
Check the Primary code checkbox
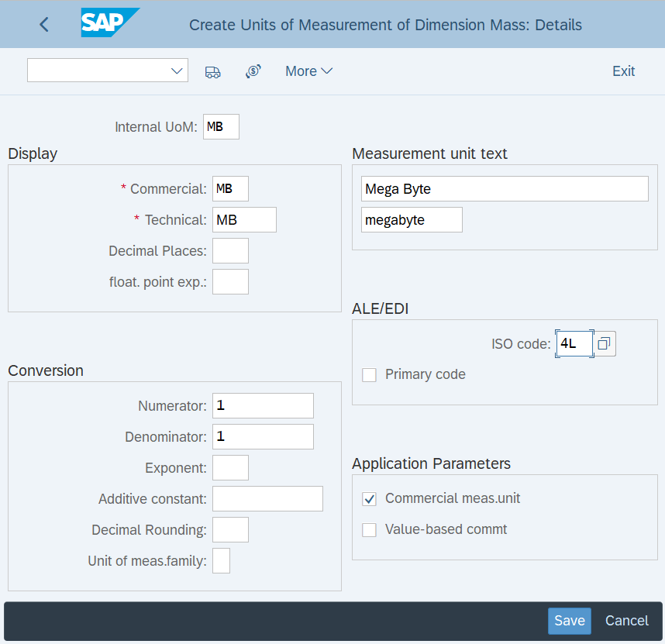pos(369,375)
